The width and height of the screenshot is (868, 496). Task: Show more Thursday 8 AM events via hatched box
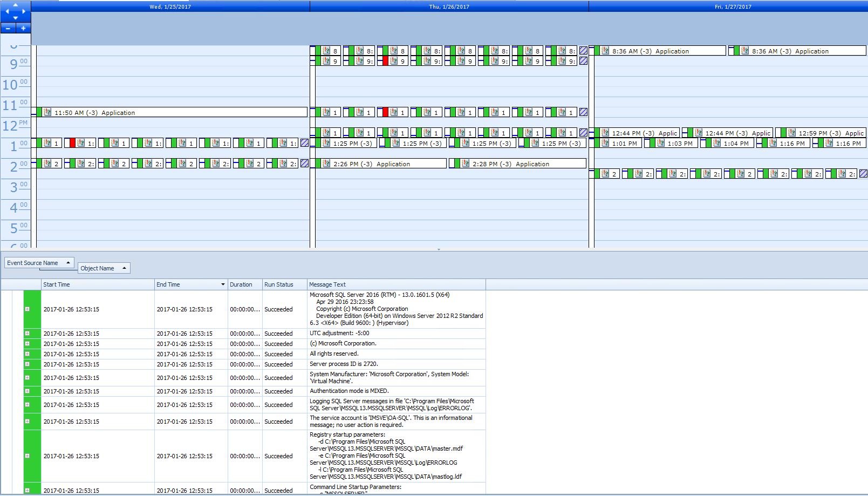(583, 51)
